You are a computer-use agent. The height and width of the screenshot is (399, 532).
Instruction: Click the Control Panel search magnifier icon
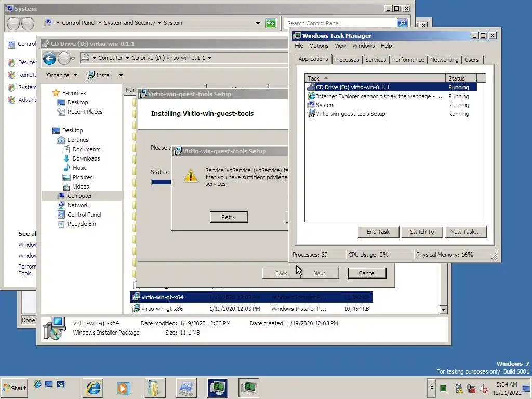[x=402, y=23]
